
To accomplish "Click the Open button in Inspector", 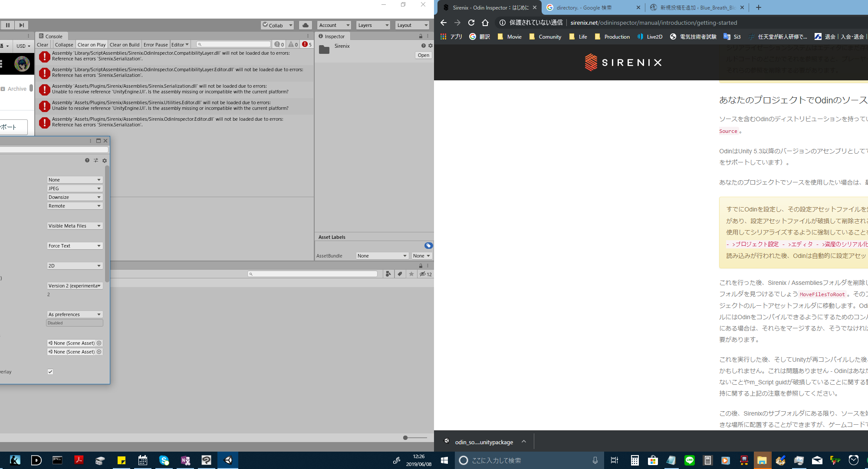I will tap(424, 55).
